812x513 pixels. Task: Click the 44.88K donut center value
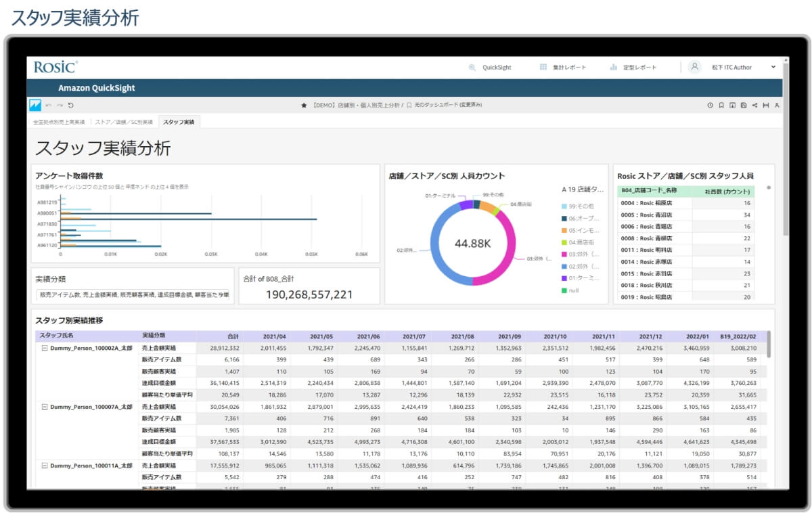[x=472, y=243]
